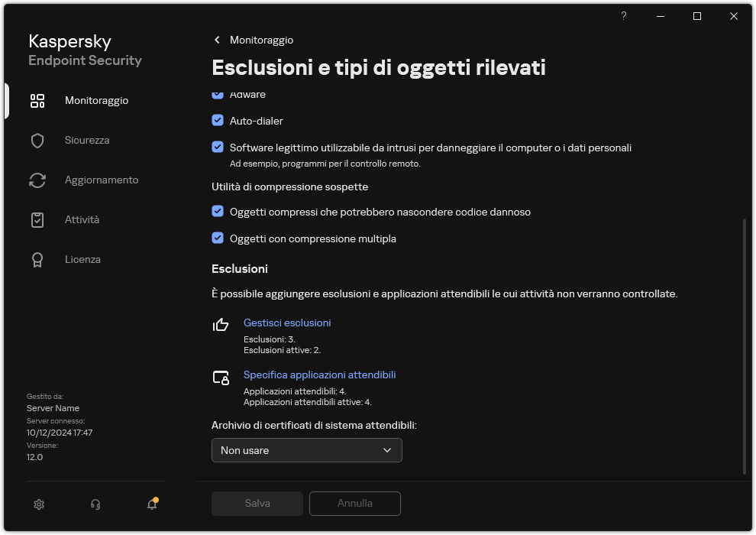The width and height of the screenshot is (756, 535).
Task: Open the Attività tasks icon
Action: pos(37,219)
